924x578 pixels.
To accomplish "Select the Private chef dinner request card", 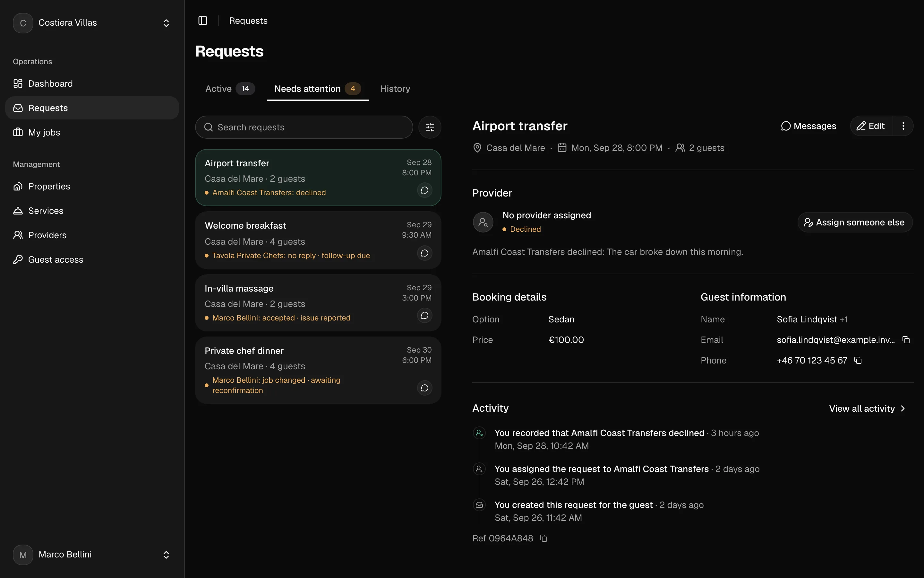I will 318,370.
